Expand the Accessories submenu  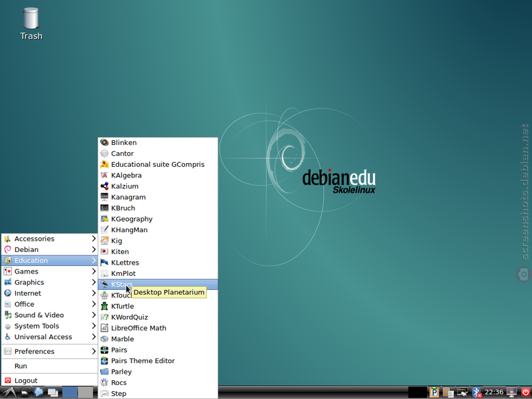(x=49, y=239)
